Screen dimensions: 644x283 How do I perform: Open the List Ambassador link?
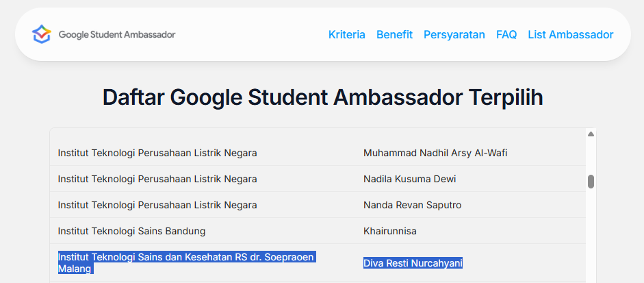click(x=570, y=34)
